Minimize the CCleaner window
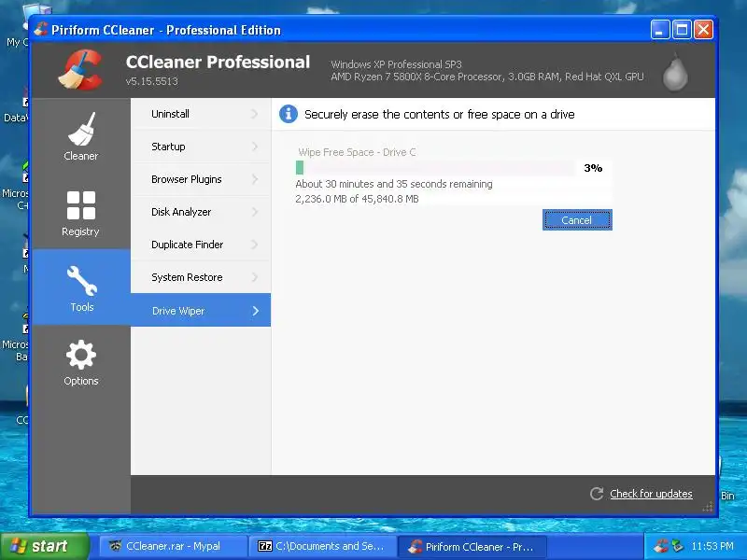The image size is (747, 560). coord(660,30)
